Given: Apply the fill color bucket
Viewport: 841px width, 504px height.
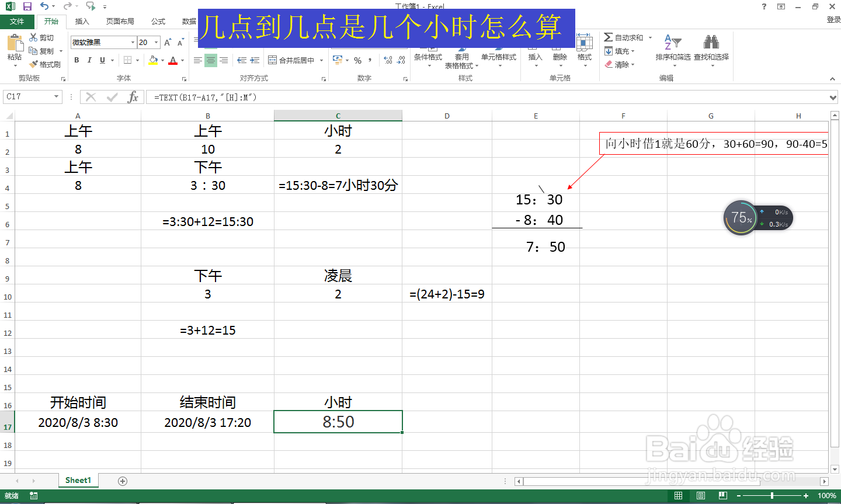Looking at the screenshot, I should (x=153, y=60).
